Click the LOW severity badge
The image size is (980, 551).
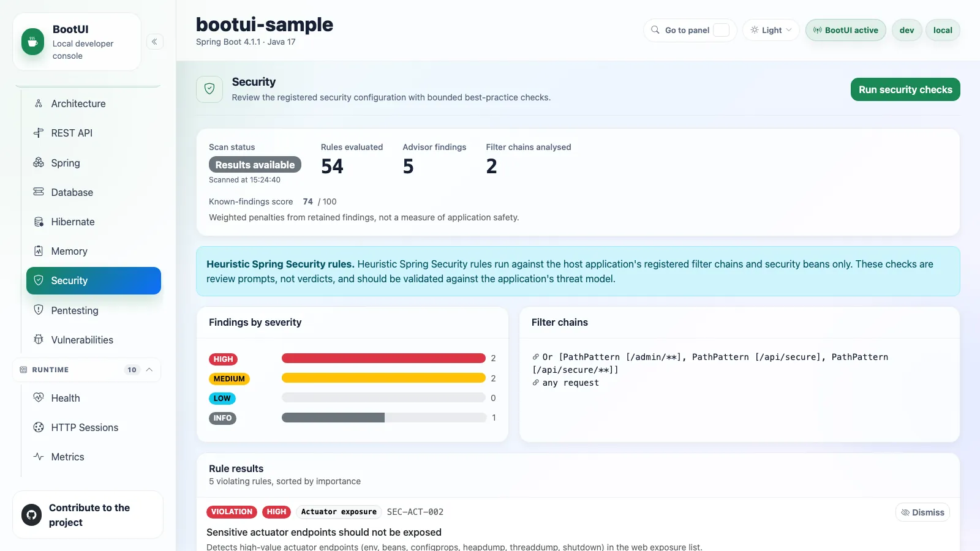click(222, 399)
